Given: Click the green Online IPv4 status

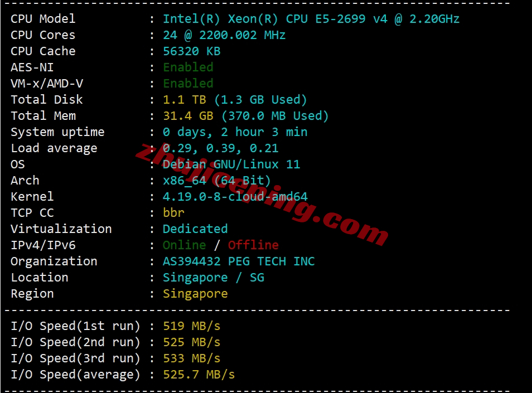Looking at the screenshot, I should point(185,245).
